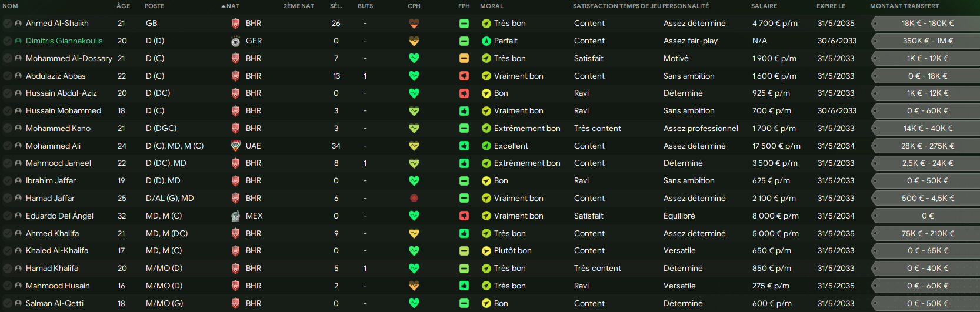Viewport: 980px width, 312px height.
Task: Tick the selection checkbox for Ahmed Al-Shaikh
Action: (x=7, y=24)
